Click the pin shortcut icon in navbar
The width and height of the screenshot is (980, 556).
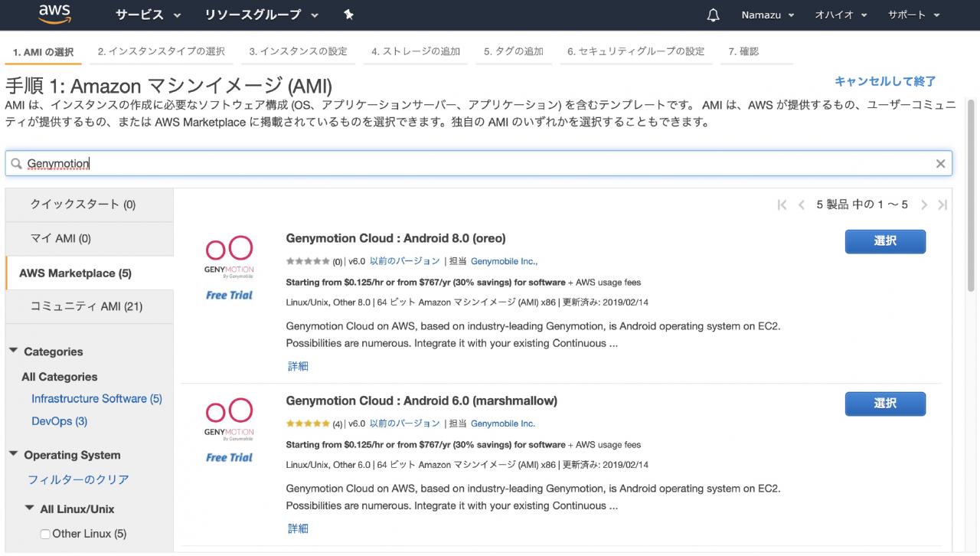(348, 15)
